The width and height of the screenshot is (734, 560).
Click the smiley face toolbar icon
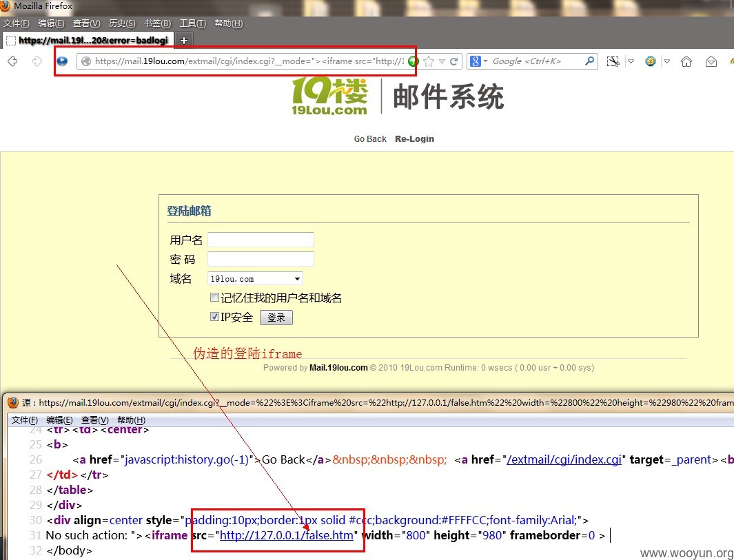point(650,61)
